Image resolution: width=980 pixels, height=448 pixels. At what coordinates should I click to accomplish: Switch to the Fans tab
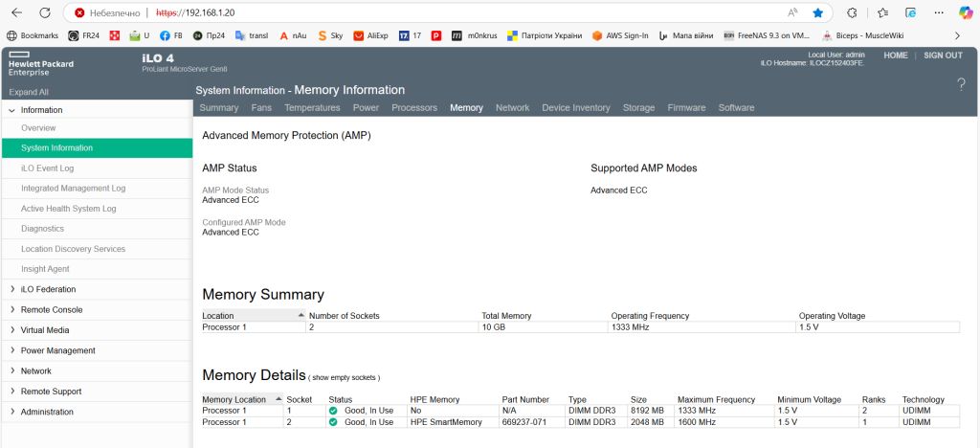pos(261,107)
